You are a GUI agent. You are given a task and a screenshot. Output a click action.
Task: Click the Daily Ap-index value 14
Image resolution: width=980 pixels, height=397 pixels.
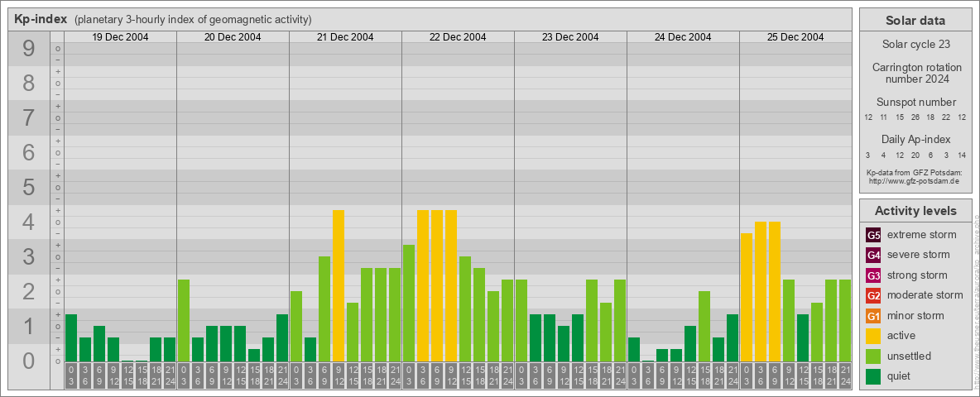coord(961,155)
